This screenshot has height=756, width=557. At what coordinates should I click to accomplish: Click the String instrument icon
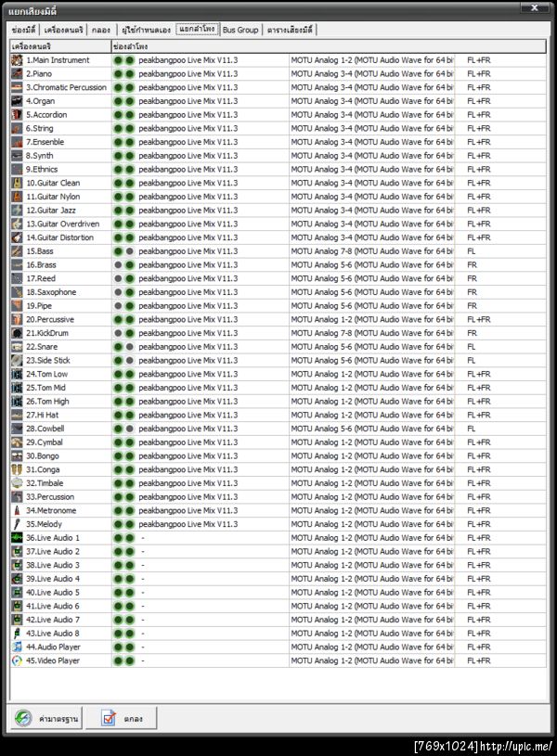click(x=17, y=128)
